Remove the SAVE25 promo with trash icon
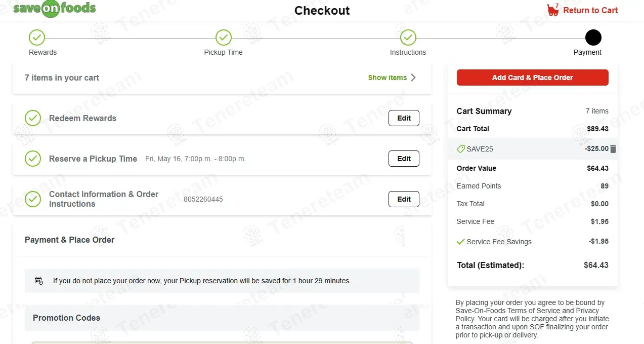This screenshot has width=644, height=344. coord(613,149)
